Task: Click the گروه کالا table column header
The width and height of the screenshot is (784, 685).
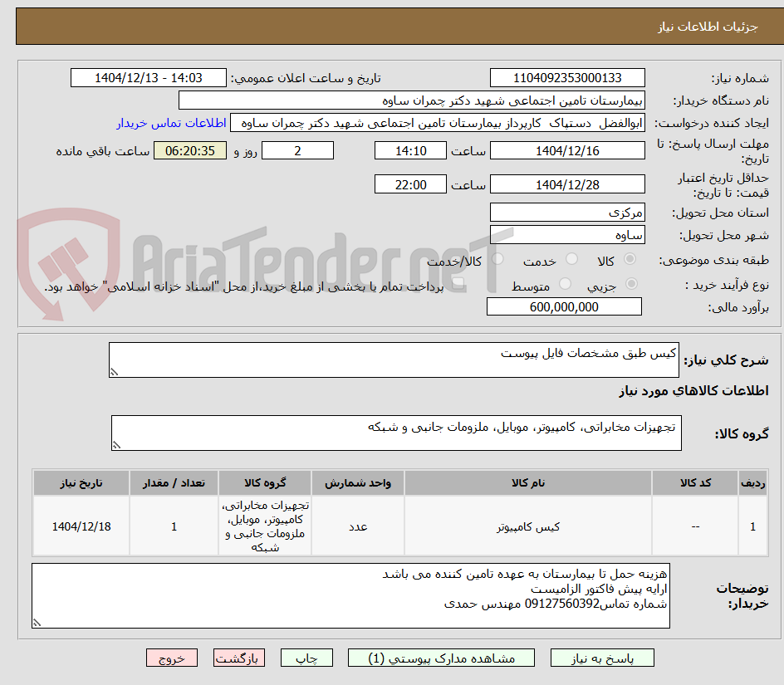Action: pos(265,483)
